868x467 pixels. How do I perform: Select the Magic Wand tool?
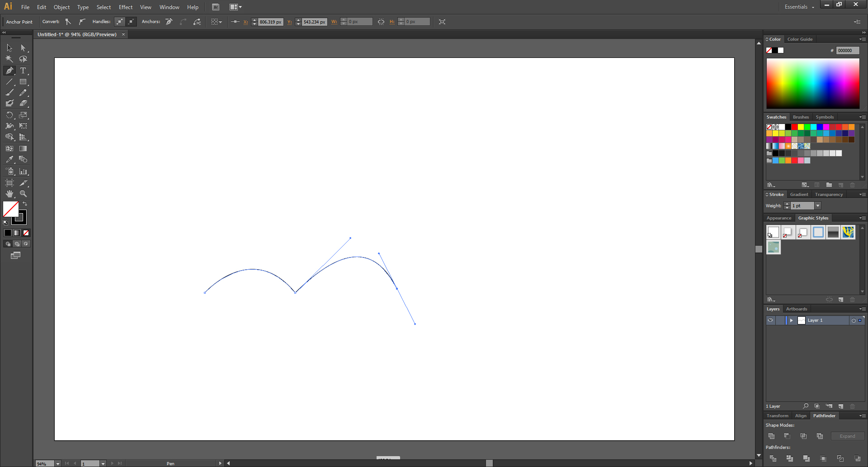(9, 59)
